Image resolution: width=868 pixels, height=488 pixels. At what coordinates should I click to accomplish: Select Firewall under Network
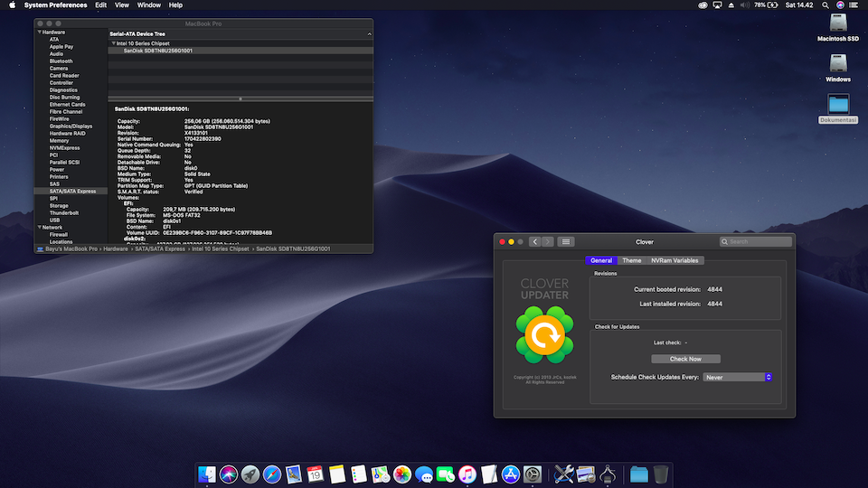pos(59,235)
